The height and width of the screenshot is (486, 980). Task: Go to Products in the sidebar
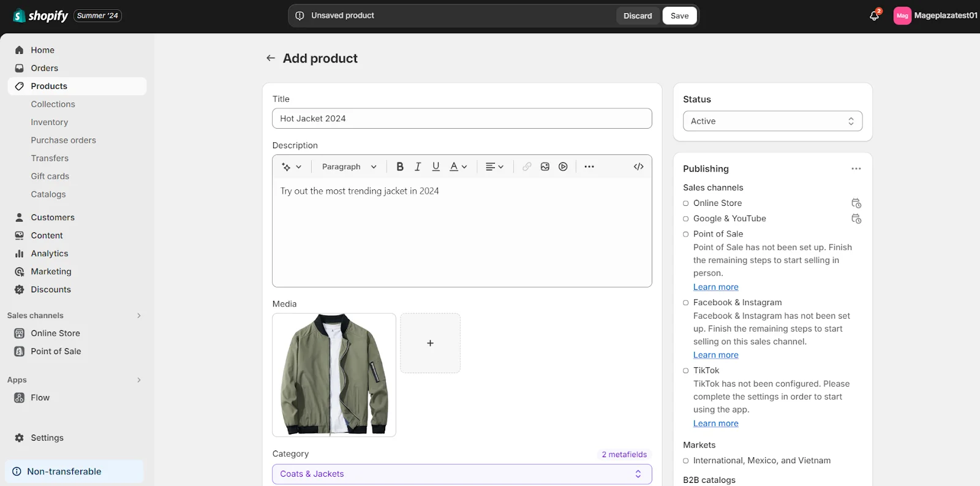coord(77,86)
